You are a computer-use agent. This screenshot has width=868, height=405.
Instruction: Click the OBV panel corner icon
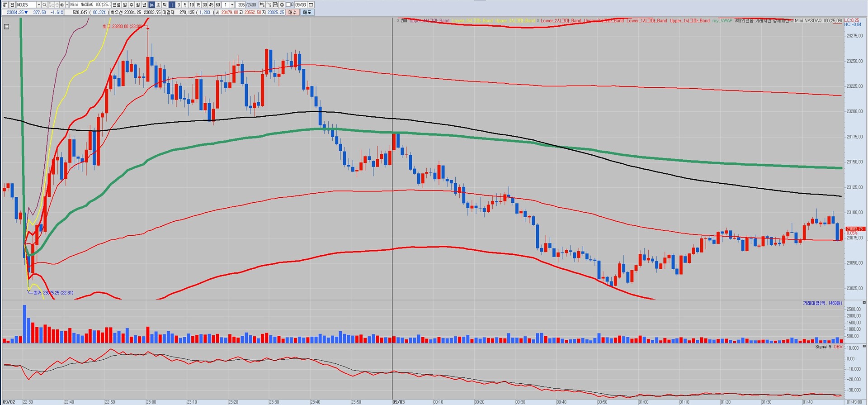[x=864, y=346]
